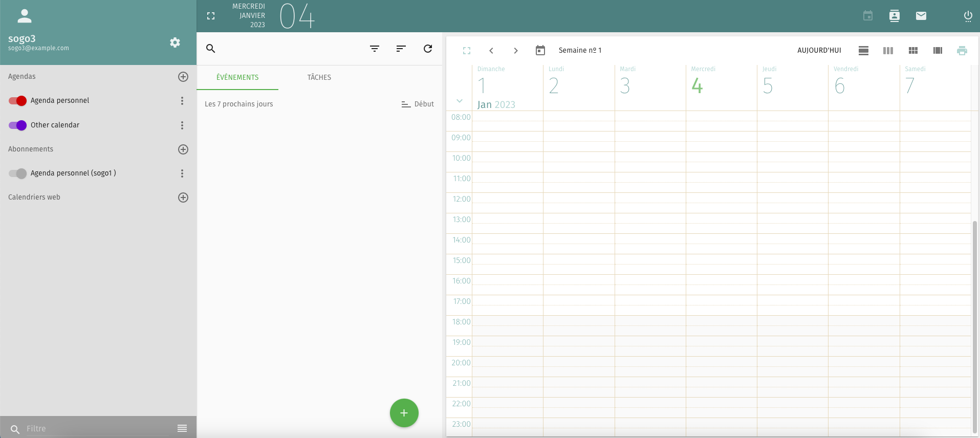Viewport: 980px width, 438px height.
Task: Open the mail module envelope icon
Action: (x=921, y=16)
